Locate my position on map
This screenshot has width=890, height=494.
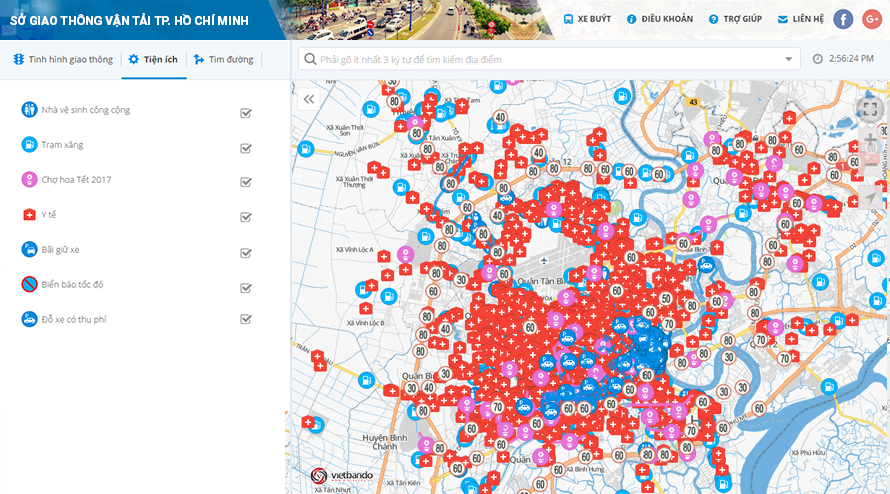870,198
